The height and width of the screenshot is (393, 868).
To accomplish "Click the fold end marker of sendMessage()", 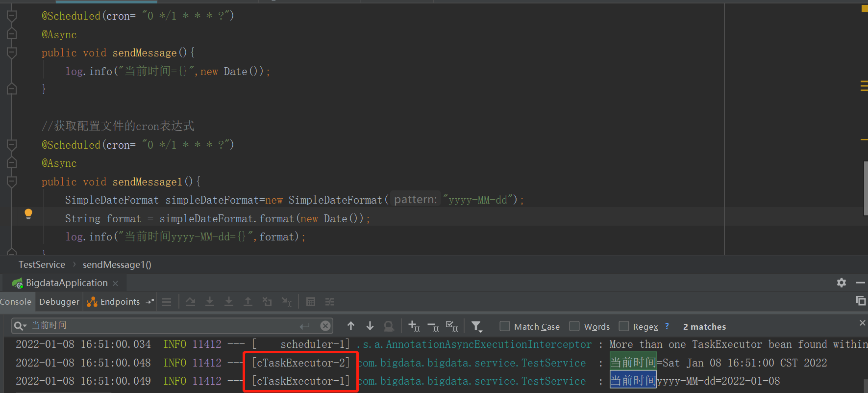I will coord(12,89).
